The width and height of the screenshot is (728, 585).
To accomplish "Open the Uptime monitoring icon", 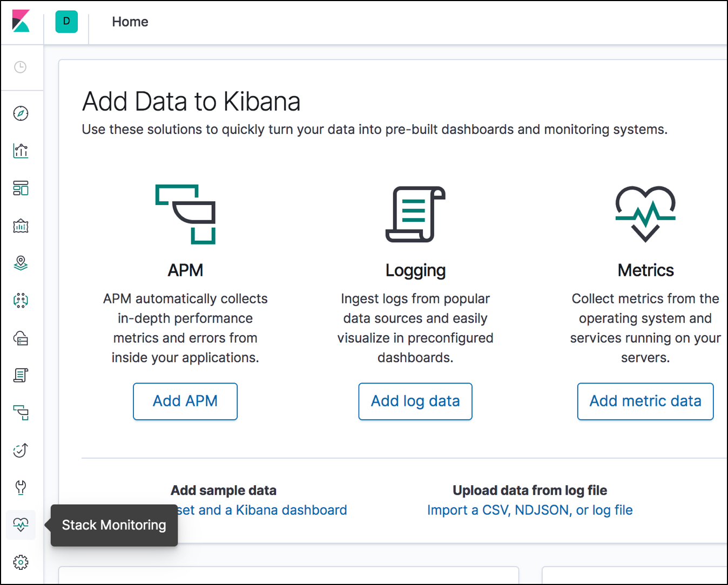I will tap(20, 450).
